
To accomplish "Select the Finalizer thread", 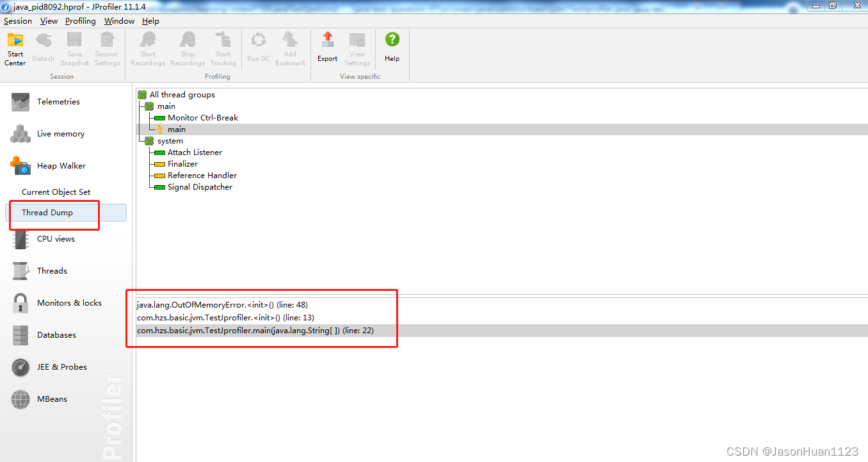I will [182, 164].
